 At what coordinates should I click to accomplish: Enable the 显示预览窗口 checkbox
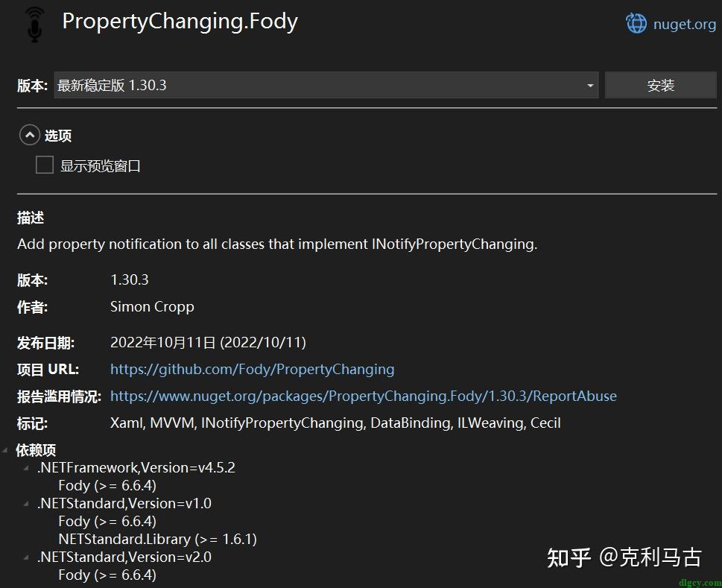(45, 165)
